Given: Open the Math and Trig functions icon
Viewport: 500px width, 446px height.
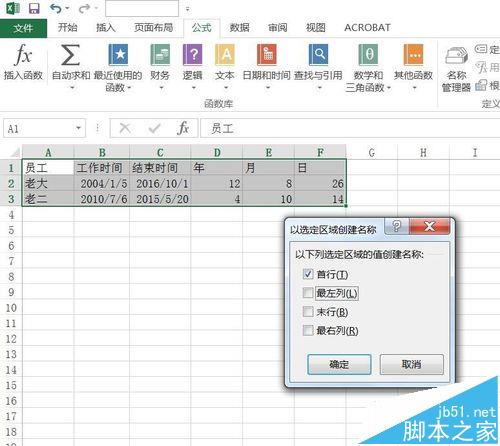Looking at the screenshot, I should (368, 55).
